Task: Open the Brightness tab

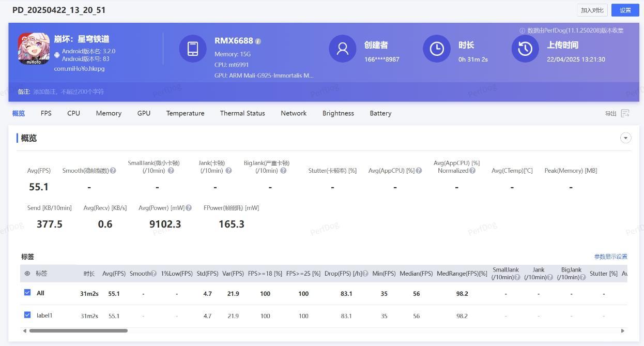Action: click(338, 113)
